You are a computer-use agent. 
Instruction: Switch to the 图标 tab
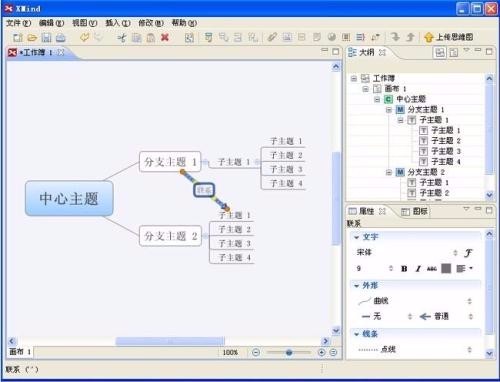coord(415,211)
